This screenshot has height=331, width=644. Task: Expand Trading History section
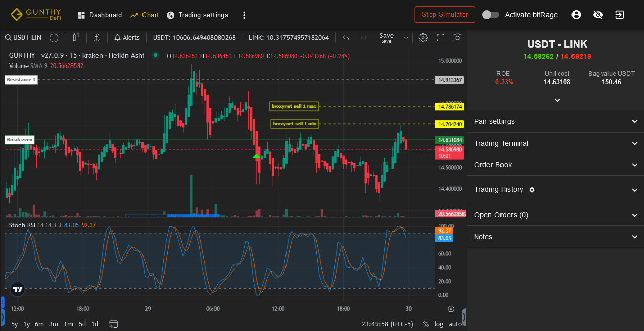click(x=555, y=190)
